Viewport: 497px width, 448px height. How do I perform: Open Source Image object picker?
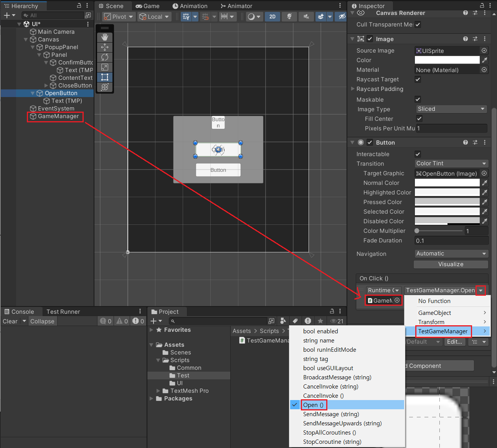(484, 51)
